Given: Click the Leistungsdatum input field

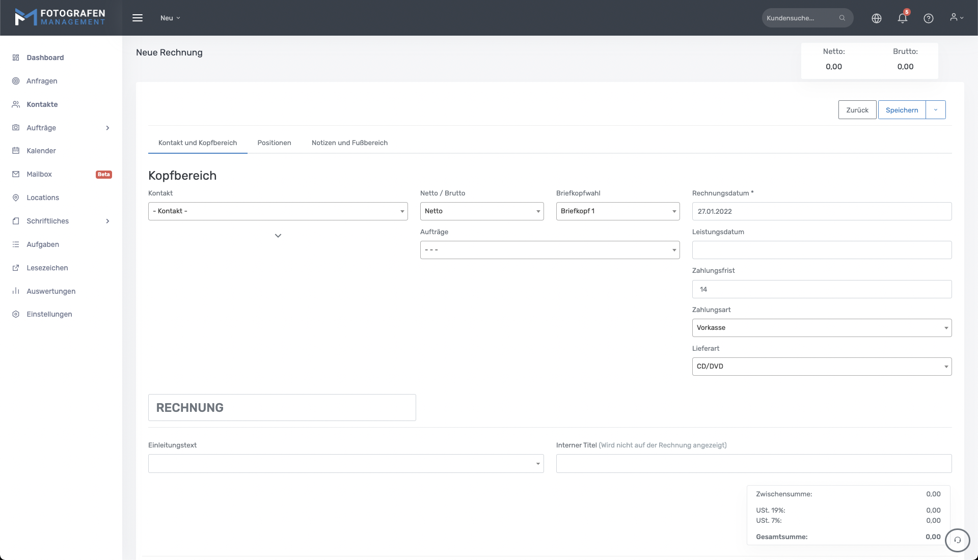Looking at the screenshot, I should [821, 250].
